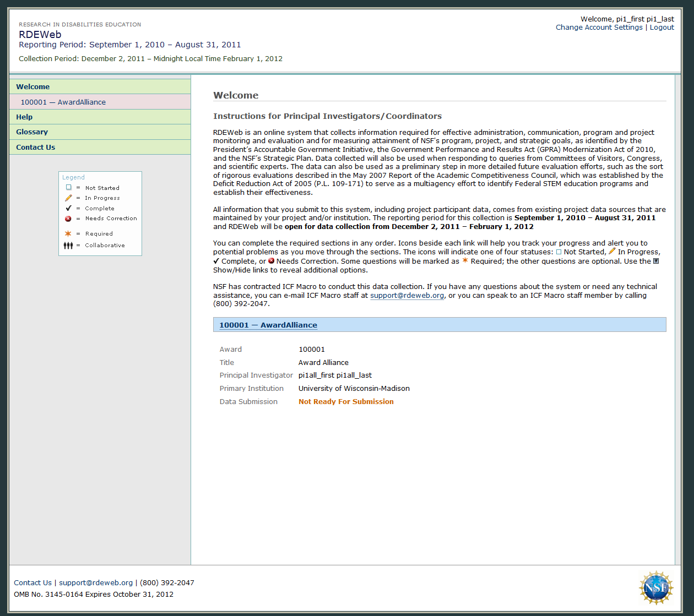
Task: Click the In Progress pencil icon in Legend
Action: coord(68,198)
